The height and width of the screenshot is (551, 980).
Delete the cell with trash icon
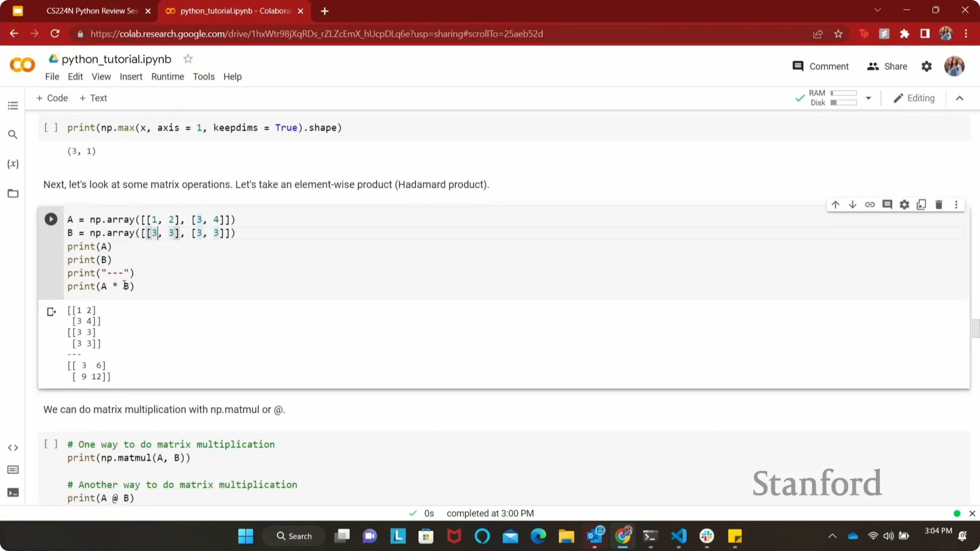939,205
